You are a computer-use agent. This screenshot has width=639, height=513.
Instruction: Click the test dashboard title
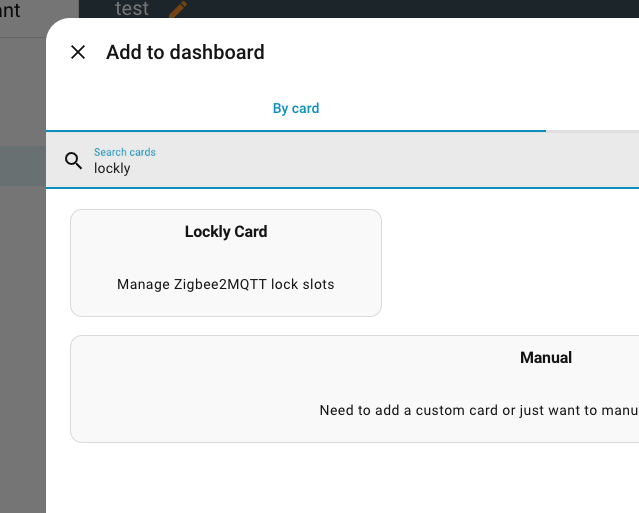132,9
